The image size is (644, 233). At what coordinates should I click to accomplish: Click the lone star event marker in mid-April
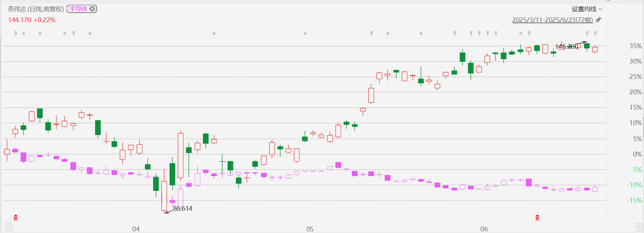click(x=214, y=33)
